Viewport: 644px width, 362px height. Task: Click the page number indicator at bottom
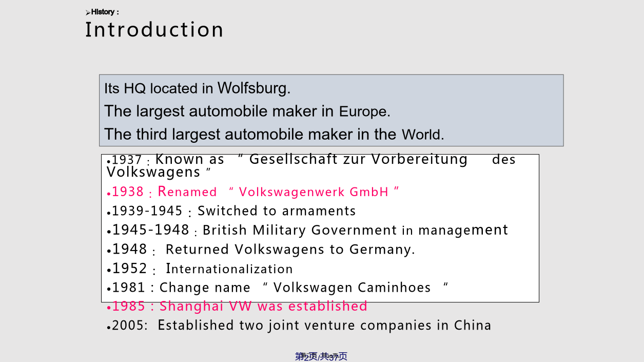click(x=321, y=356)
